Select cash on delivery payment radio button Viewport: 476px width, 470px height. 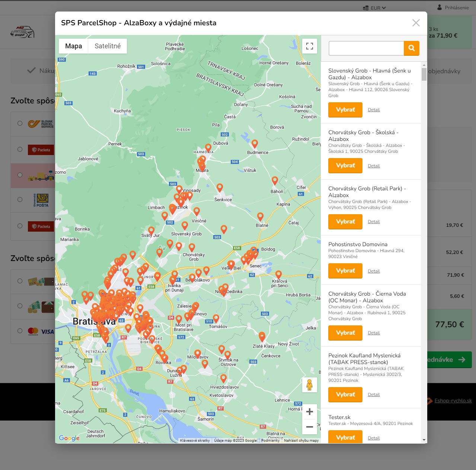[x=20, y=281]
